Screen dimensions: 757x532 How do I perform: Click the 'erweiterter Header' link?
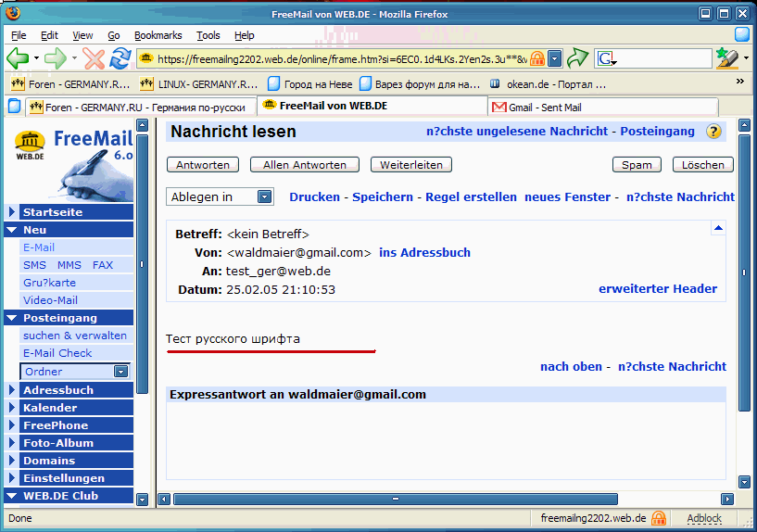coord(658,288)
